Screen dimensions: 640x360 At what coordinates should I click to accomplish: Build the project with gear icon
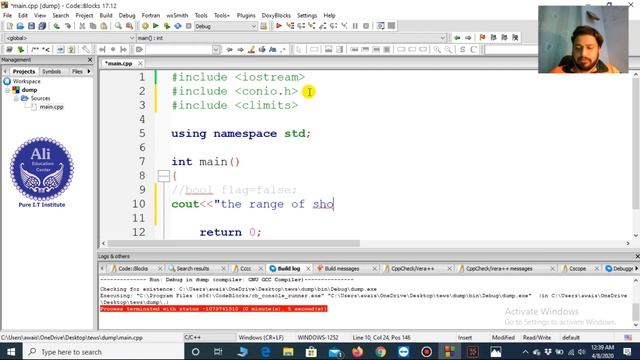(145, 26)
